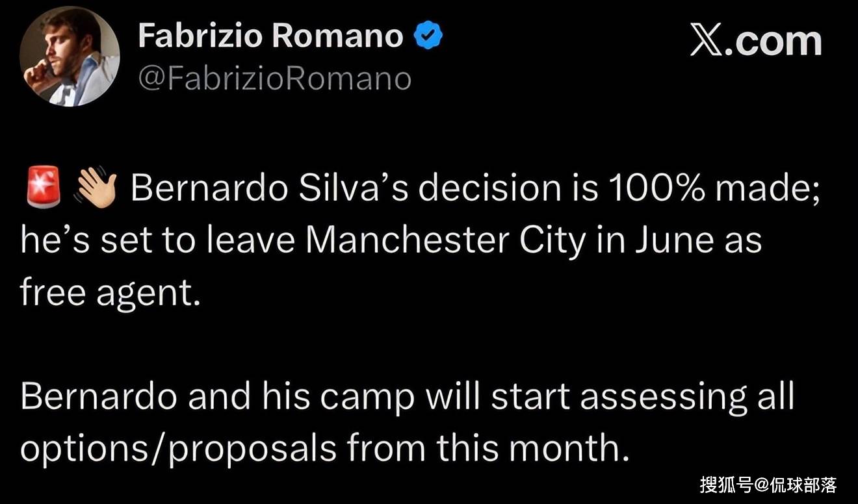
Task: Click the "搜狐号@侃球部落" watermark
Action: tap(768, 485)
